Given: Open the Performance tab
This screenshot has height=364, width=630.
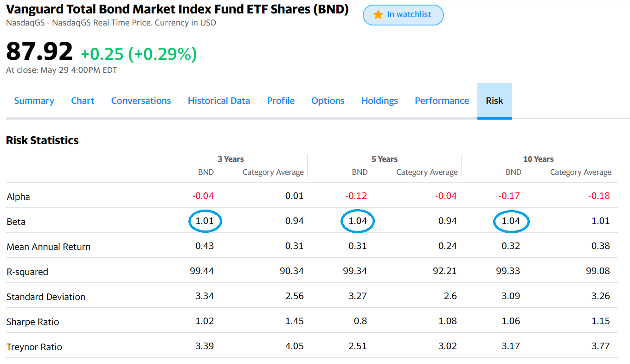Looking at the screenshot, I should coord(442,101).
